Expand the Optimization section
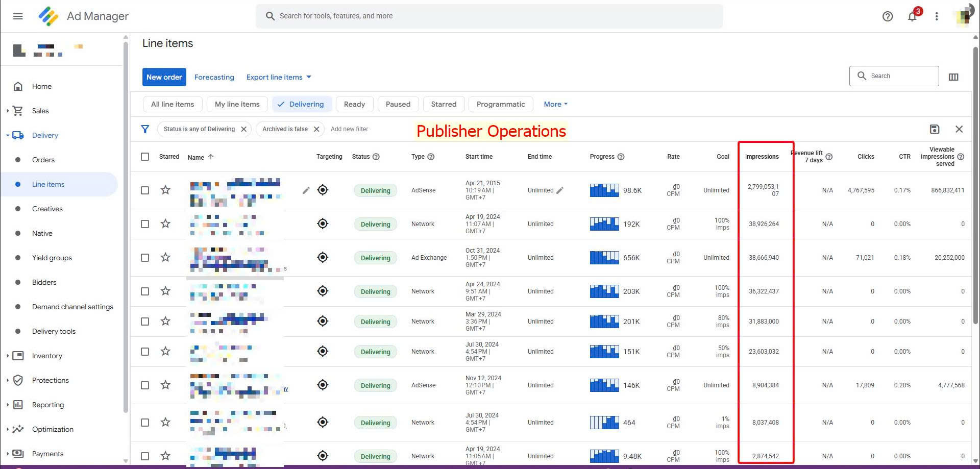 [x=8, y=429]
